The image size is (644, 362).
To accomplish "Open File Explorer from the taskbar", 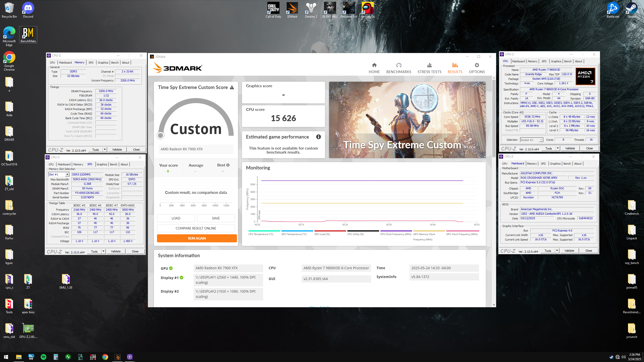I will click(x=19, y=357).
